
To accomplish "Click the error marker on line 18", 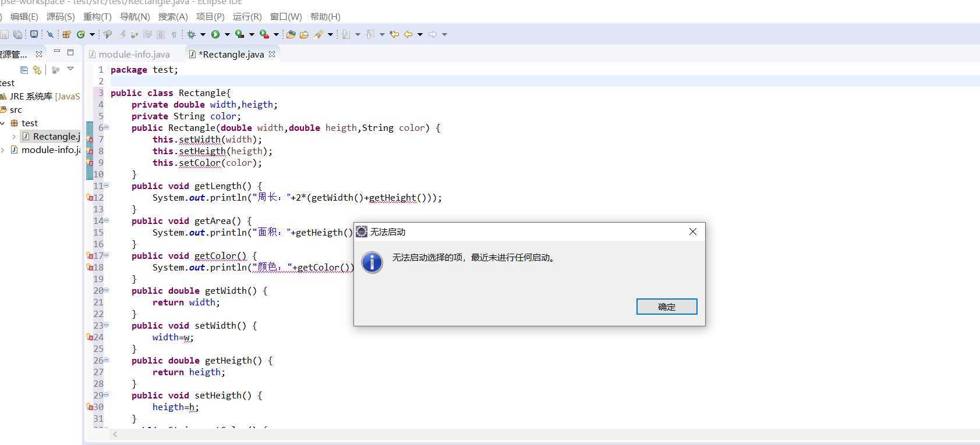I will 90,268.
